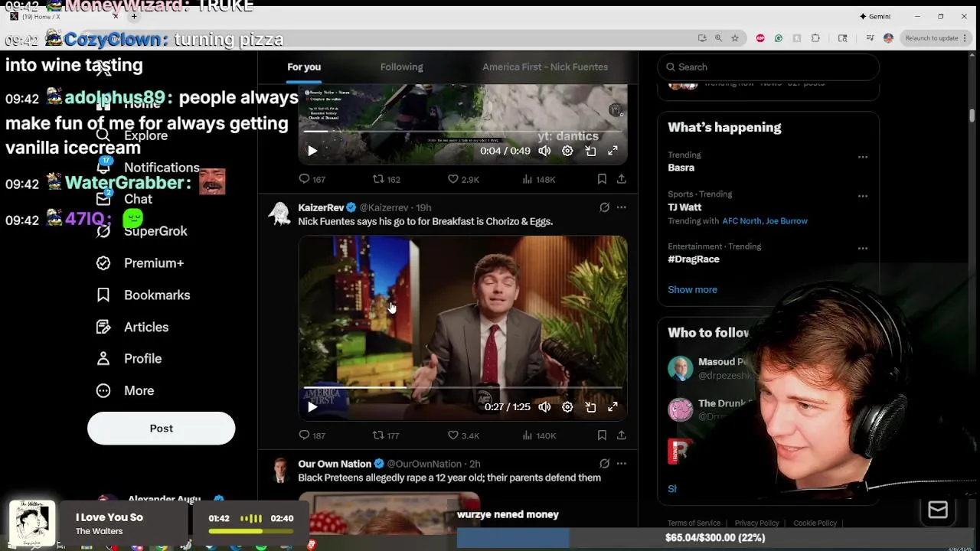980x551 pixels.
Task: Click the AdBlock Plus extension icon
Action: pos(760,38)
